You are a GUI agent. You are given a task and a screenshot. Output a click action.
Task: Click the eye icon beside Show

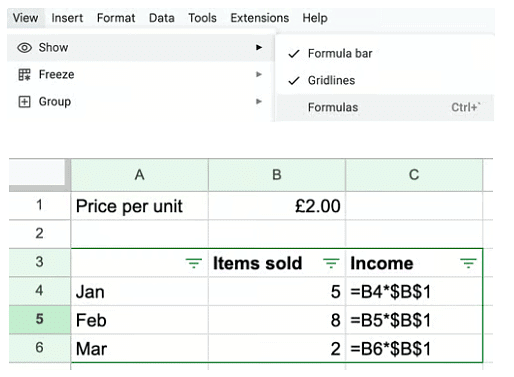(x=24, y=48)
